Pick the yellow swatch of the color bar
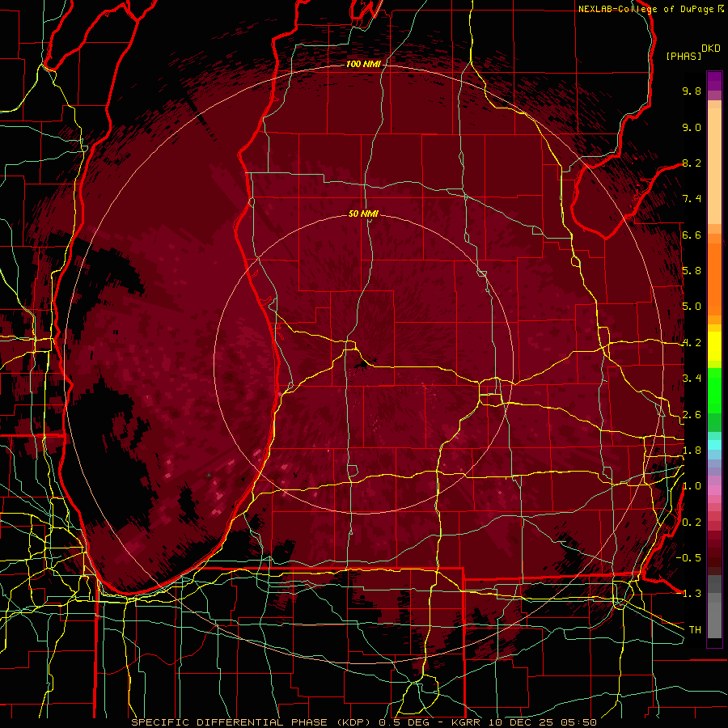This screenshot has height=728, width=728. tap(714, 346)
